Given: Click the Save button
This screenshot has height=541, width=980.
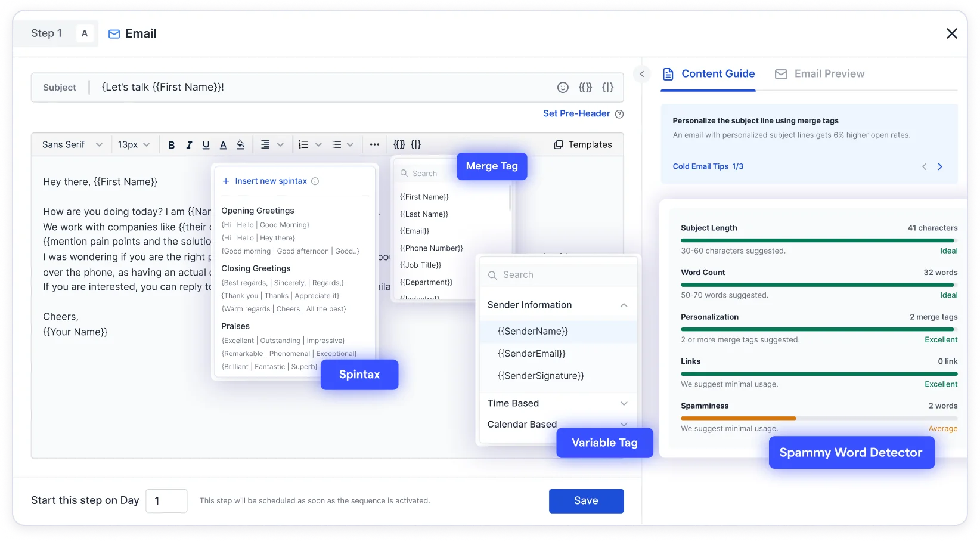Looking at the screenshot, I should (x=586, y=501).
